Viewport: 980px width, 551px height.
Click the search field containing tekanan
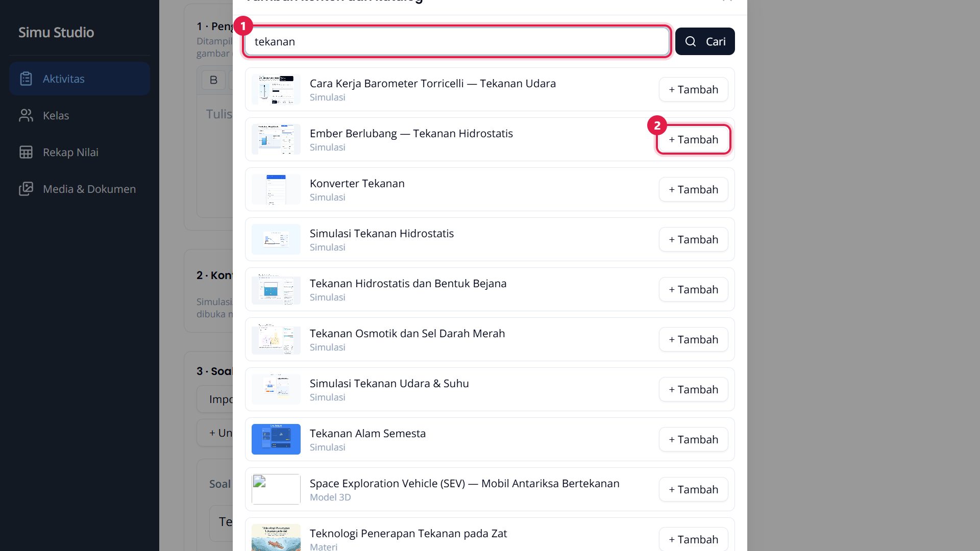coord(457,41)
